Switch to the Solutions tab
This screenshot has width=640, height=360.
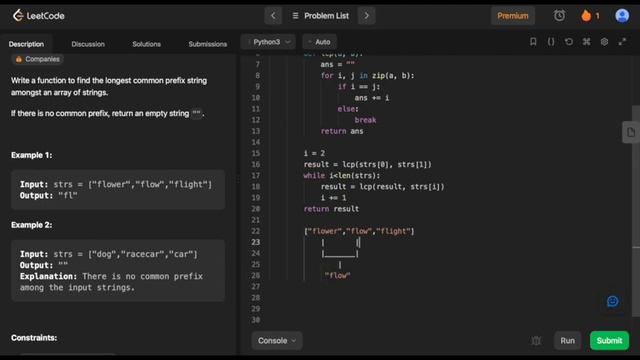pos(147,44)
